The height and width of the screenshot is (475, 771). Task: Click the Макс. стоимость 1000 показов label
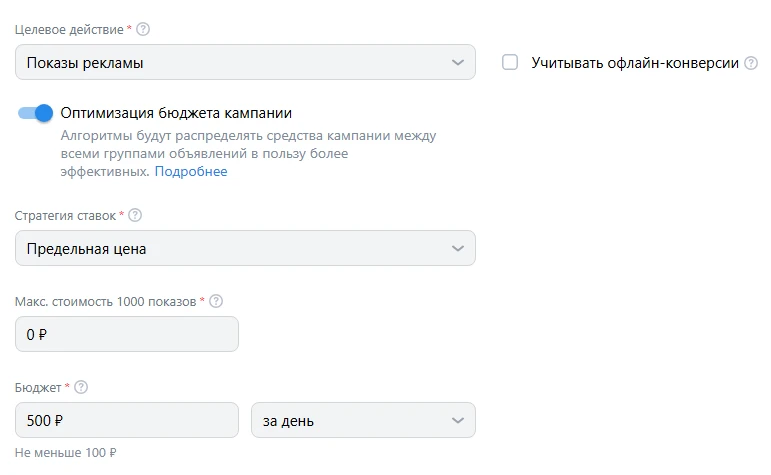pyautogui.click(x=106, y=301)
